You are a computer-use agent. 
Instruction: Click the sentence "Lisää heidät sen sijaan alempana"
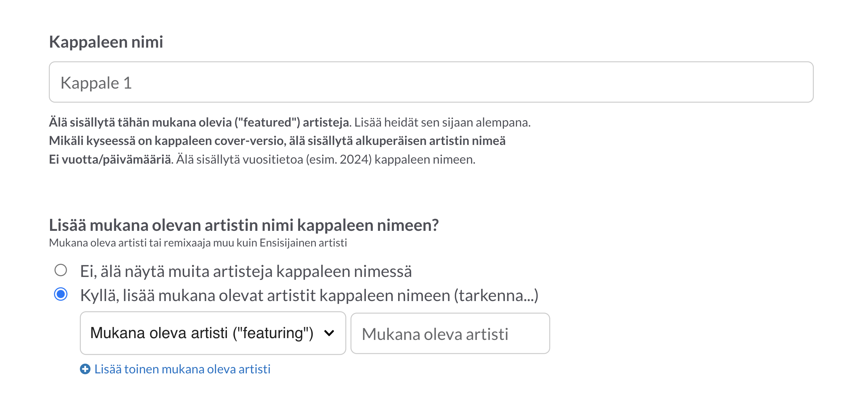pyautogui.click(x=442, y=122)
